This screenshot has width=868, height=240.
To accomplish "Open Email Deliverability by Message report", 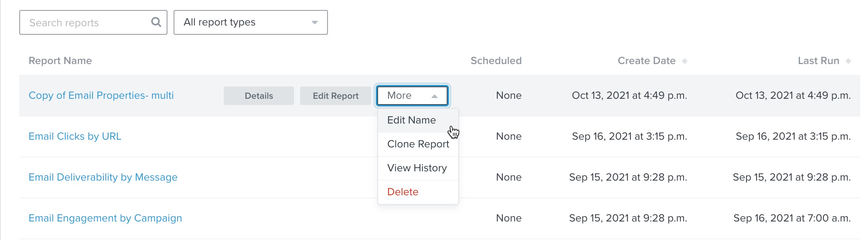I will tap(103, 177).
